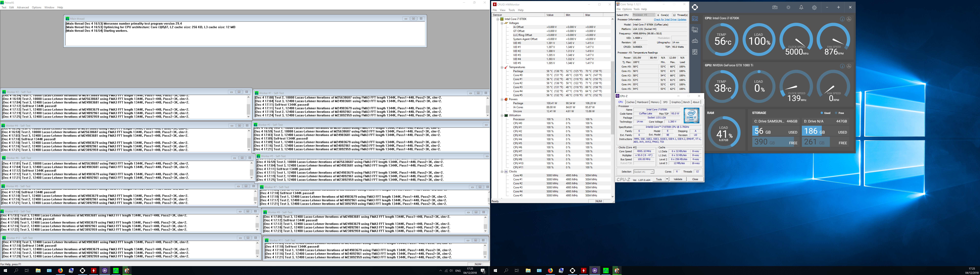Click the Validate button in CPU-Z

click(678, 179)
